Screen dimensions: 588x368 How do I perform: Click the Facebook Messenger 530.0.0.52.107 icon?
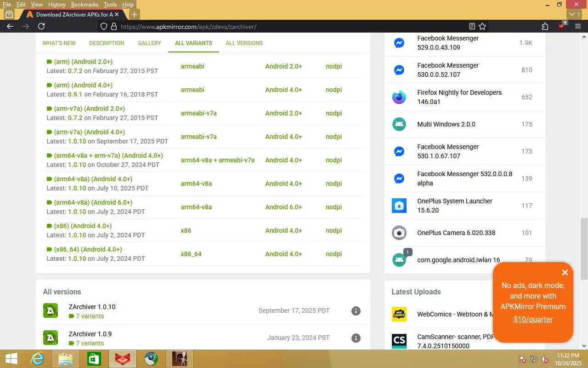pyautogui.click(x=399, y=70)
